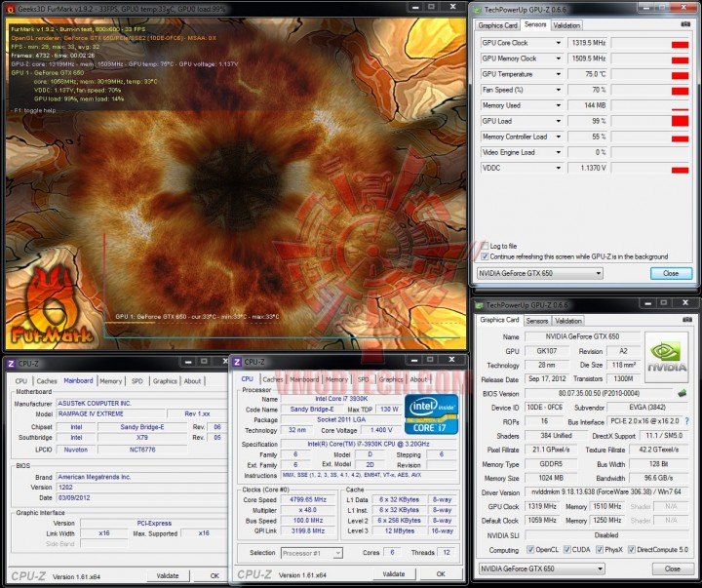Switch to Graphics Card tab in Sensors window
This screenshot has width=702, height=588.
pyautogui.click(x=497, y=25)
